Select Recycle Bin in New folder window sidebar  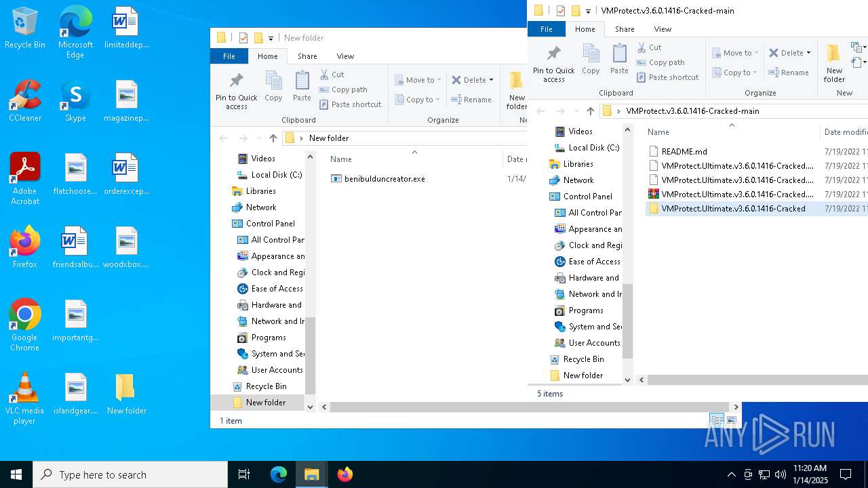[x=266, y=386]
